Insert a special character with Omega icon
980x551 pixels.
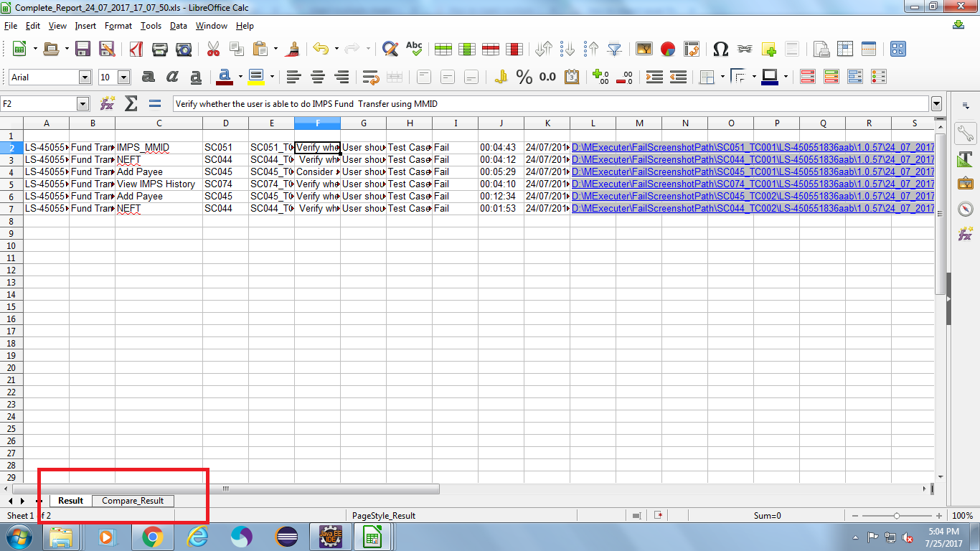coord(721,49)
